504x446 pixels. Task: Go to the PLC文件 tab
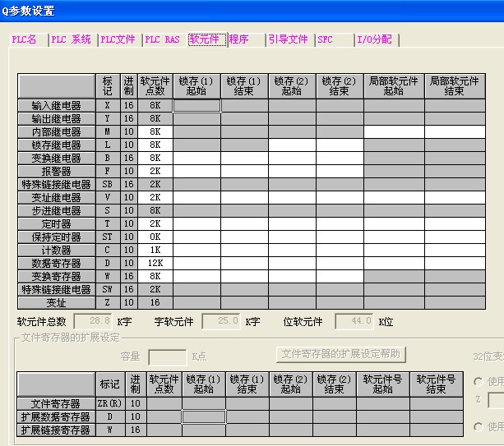click(x=118, y=39)
